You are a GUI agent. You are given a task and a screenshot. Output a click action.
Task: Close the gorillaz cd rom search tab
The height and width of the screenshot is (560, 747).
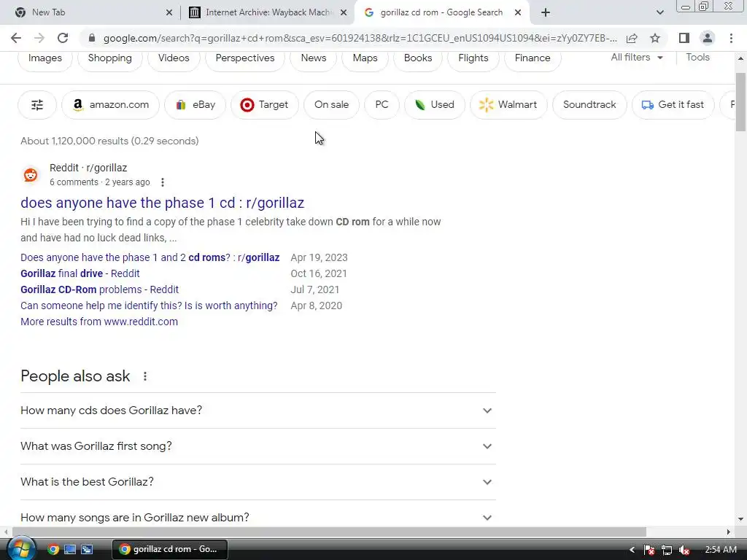click(x=518, y=12)
